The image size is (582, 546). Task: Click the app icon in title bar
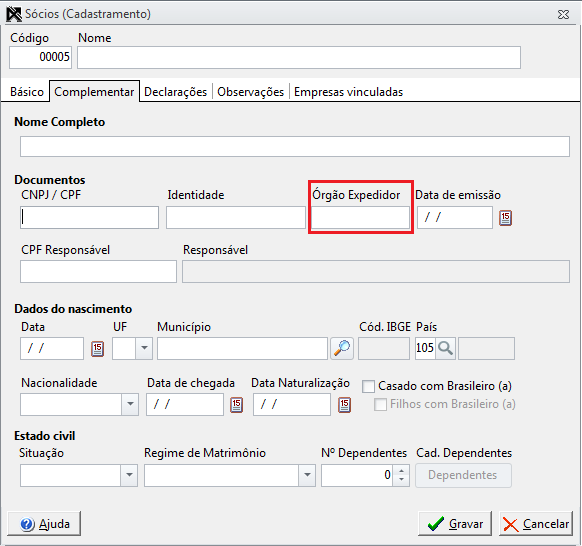[14, 14]
